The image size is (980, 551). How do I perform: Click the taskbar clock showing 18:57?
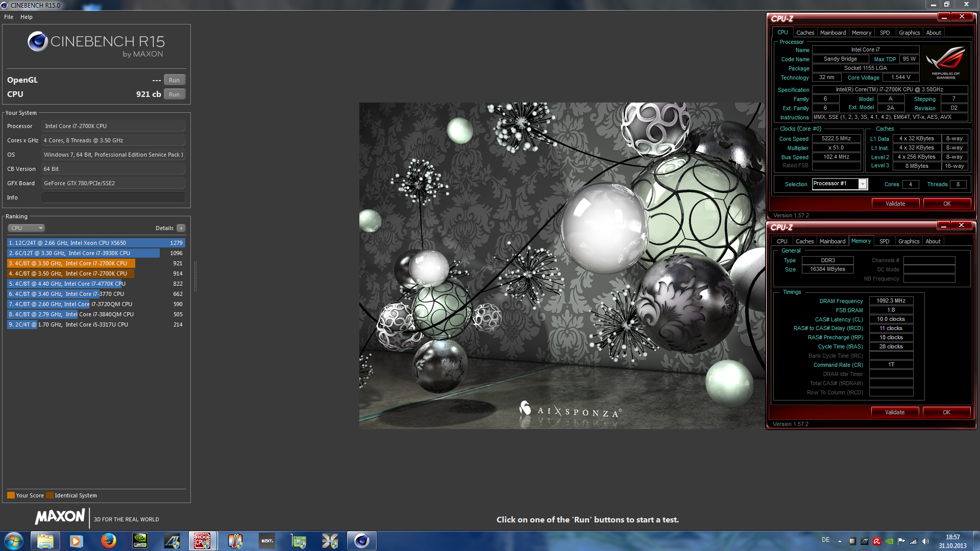[952, 541]
